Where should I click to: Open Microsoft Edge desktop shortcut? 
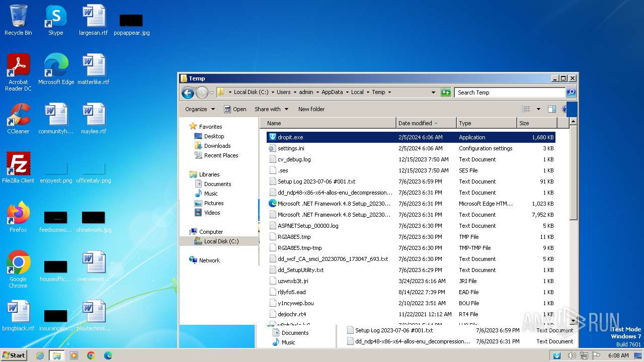coord(56,69)
